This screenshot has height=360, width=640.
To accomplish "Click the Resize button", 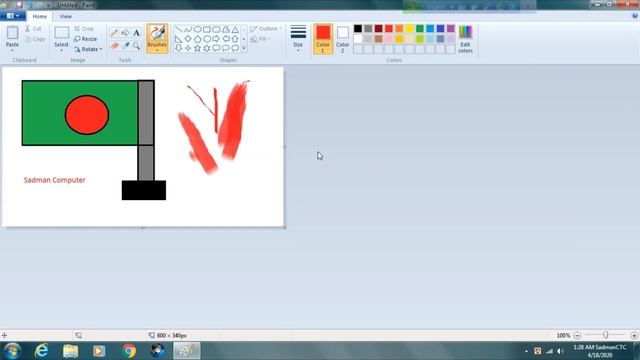I will pyautogui.click(x=85, y=39).
